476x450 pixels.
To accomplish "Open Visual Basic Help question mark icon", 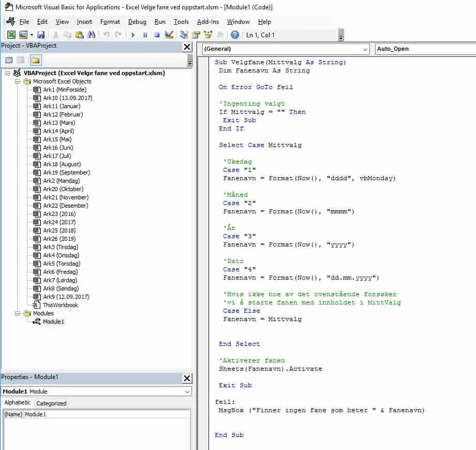I will [x=235, y=35].
